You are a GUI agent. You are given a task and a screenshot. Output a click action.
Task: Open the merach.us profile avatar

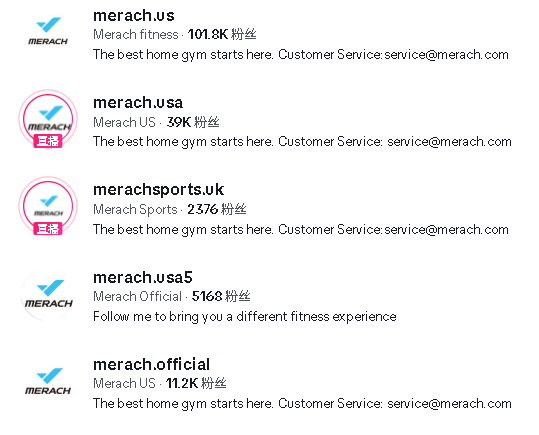tap(48, 31)
